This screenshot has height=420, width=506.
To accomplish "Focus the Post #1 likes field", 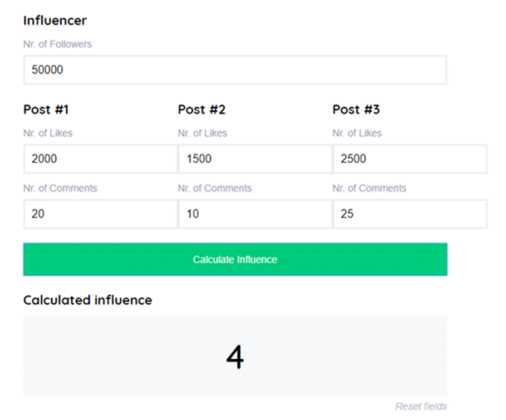I will coord(100,159).
